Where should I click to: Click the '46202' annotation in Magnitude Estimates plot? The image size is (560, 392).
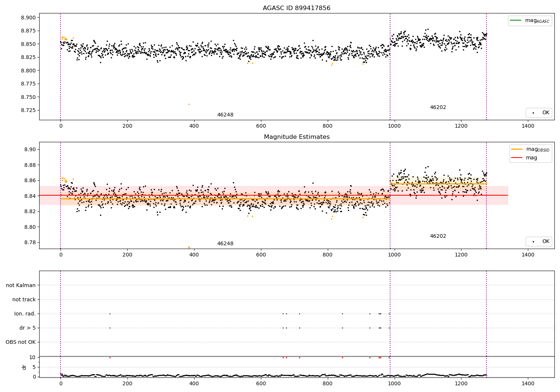(438, 236)
